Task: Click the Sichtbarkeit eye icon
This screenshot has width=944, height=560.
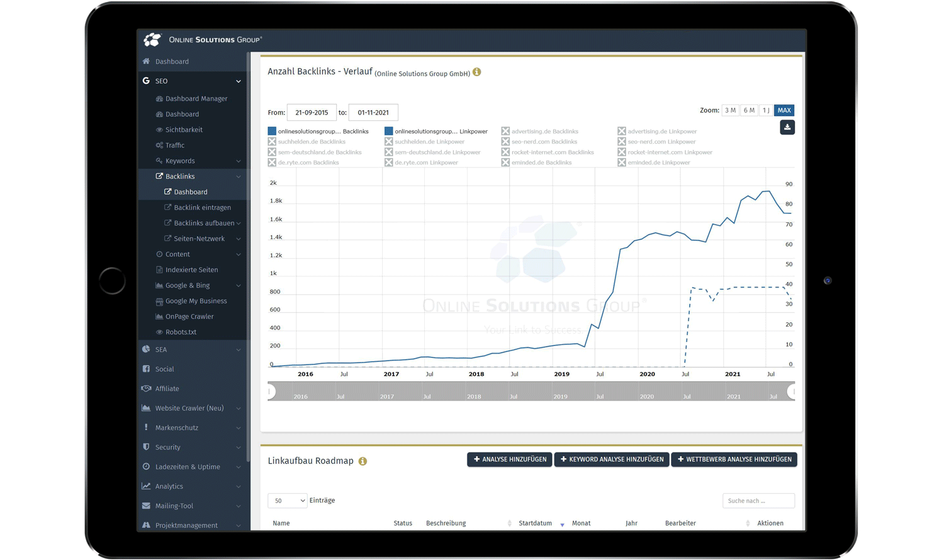Action: click(159, 130)
